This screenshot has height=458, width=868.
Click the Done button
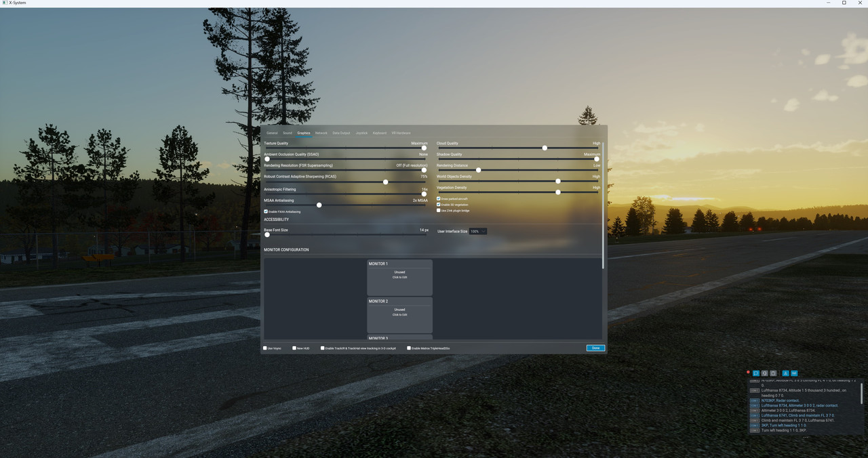pos(595,348)
